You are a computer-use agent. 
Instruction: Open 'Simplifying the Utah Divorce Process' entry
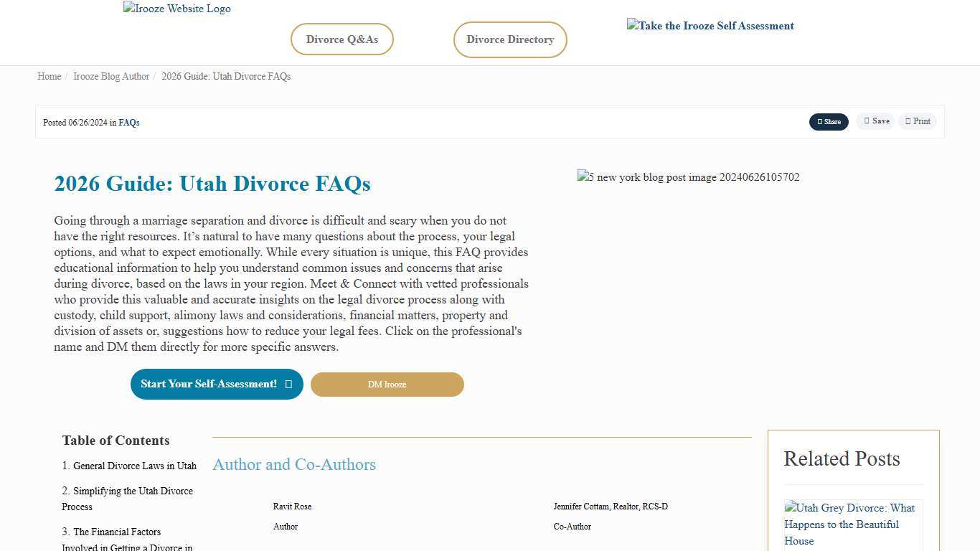point(127,499)
